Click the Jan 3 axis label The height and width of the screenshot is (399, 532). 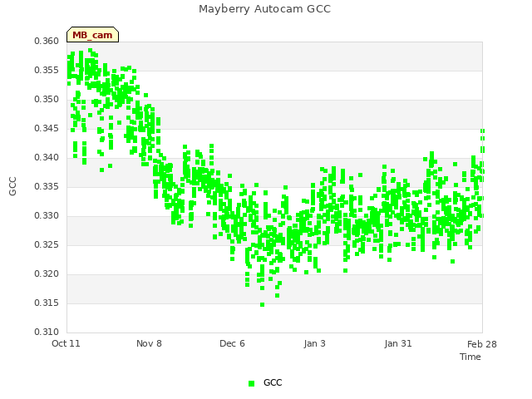314,343
